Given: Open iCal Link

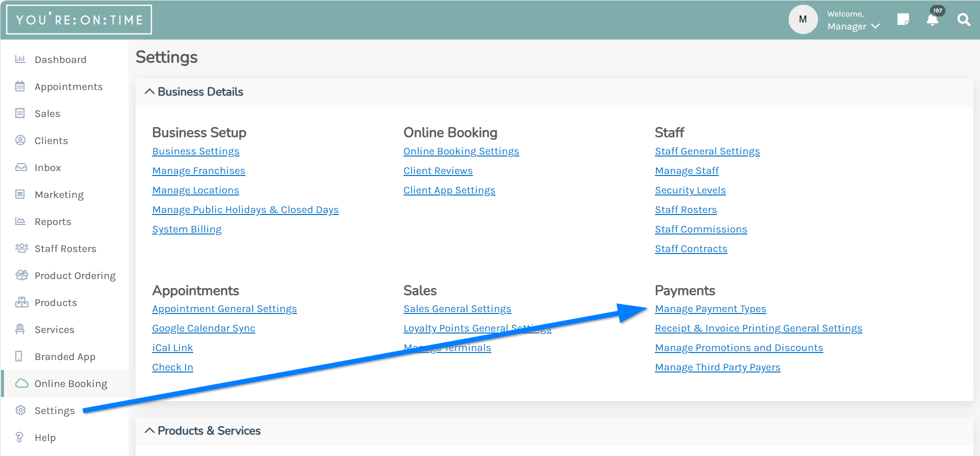Looking at the screenshot, I should (173, 347).
